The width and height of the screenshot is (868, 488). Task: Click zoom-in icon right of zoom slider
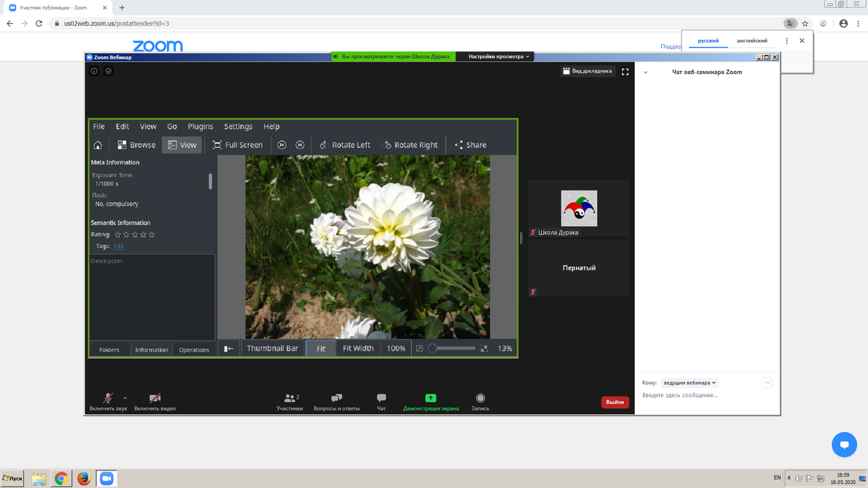(x=484, y=348)
